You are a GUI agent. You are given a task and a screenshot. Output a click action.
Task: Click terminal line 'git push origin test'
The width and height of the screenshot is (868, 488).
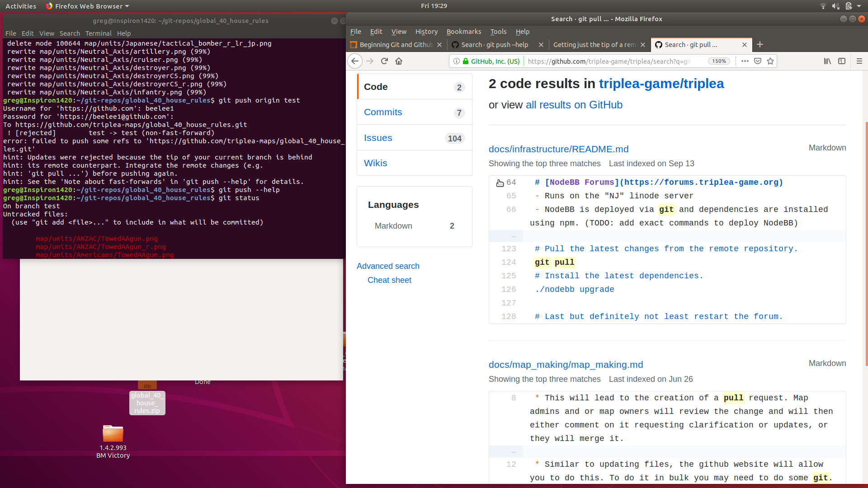tap(259, 100)
